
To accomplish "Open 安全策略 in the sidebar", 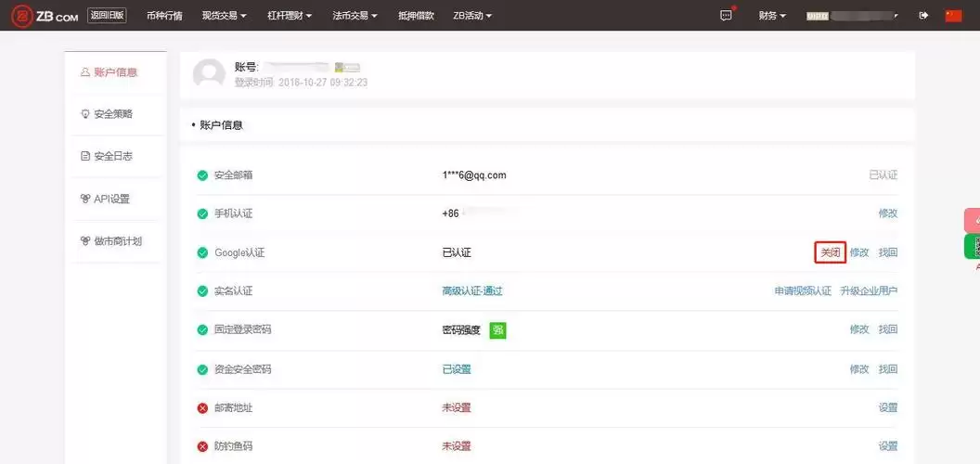I will pos(112,114).
